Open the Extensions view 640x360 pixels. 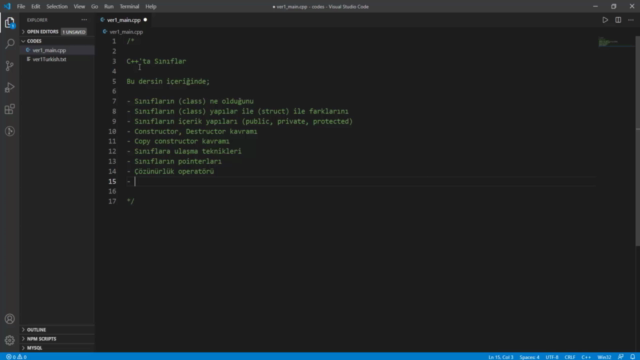[10, 109]
